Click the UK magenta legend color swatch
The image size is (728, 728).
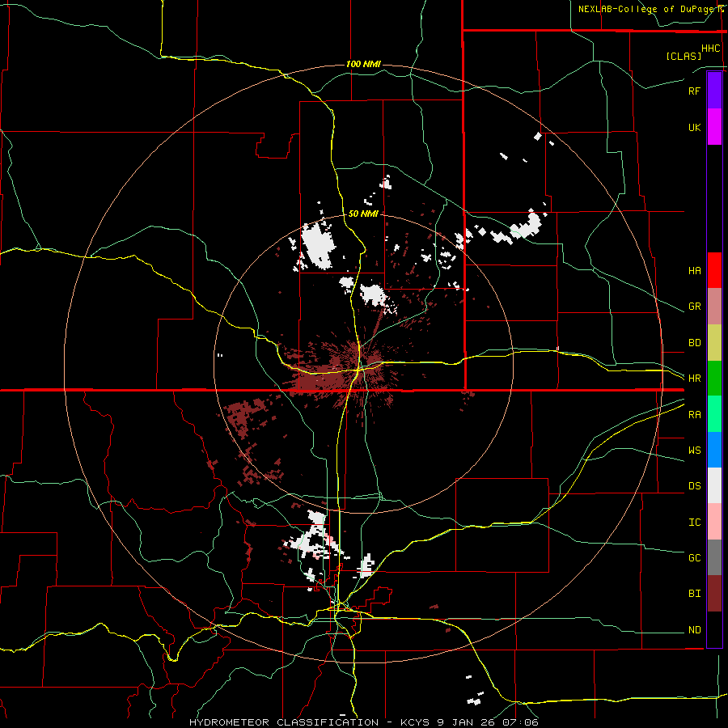[x=714, y=127]
